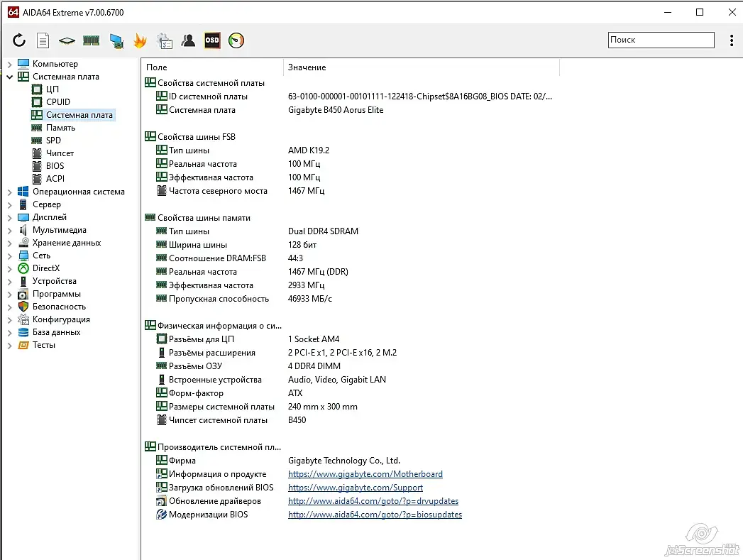Expand the Операционная система node
This screenshot has width=743, height=560.
point(9,192)
